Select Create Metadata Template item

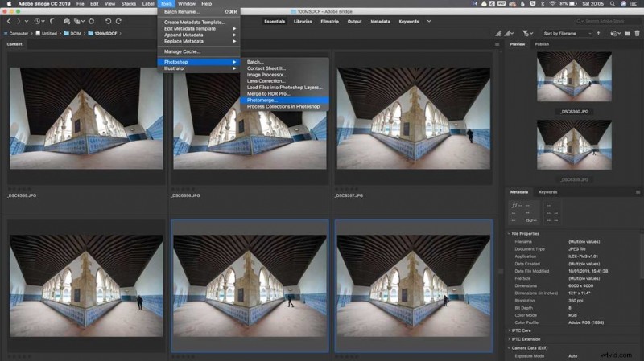coord(199,23)
